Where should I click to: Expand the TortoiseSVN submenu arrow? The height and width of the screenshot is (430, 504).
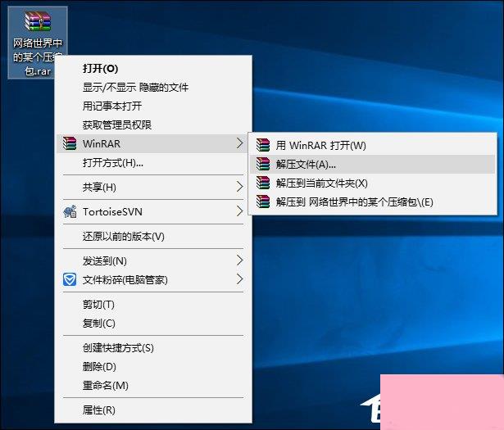[x=239, y=211]
